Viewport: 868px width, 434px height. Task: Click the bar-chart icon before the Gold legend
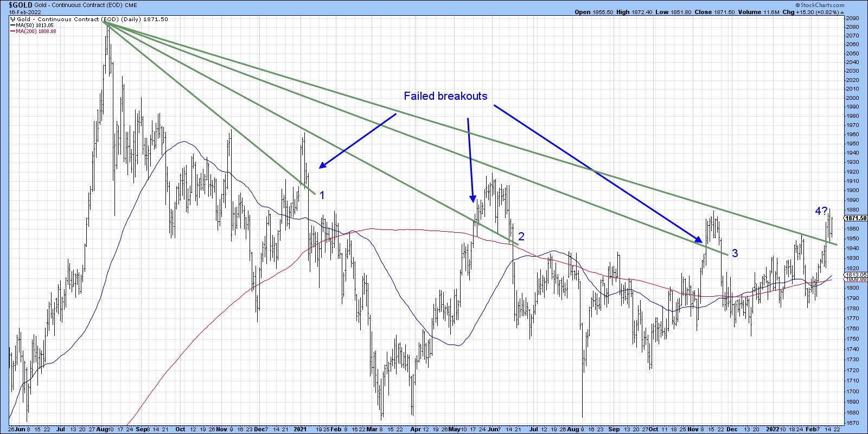[12, 19]
